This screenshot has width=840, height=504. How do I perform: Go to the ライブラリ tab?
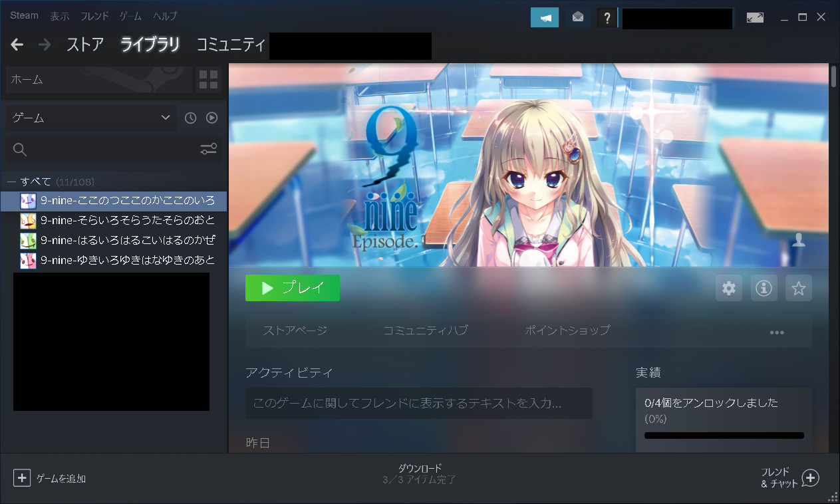click(150, 45)
